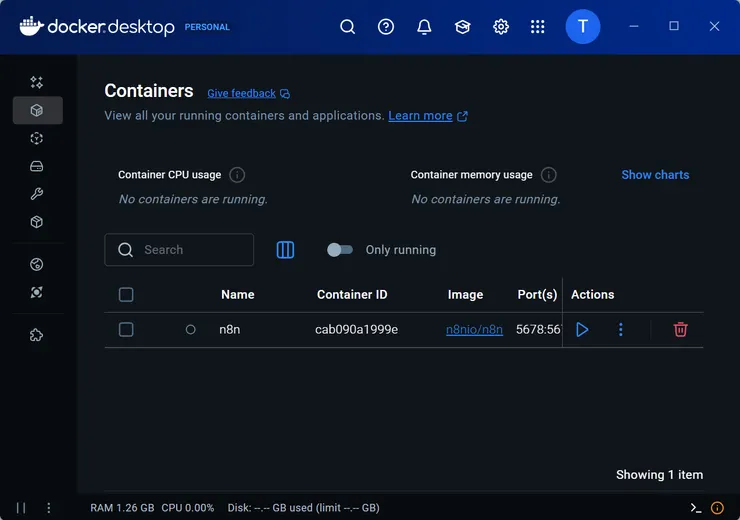Open Docker Scout icon in sidebar
Viewport: 740px width, 520px height.
(37, 292)
